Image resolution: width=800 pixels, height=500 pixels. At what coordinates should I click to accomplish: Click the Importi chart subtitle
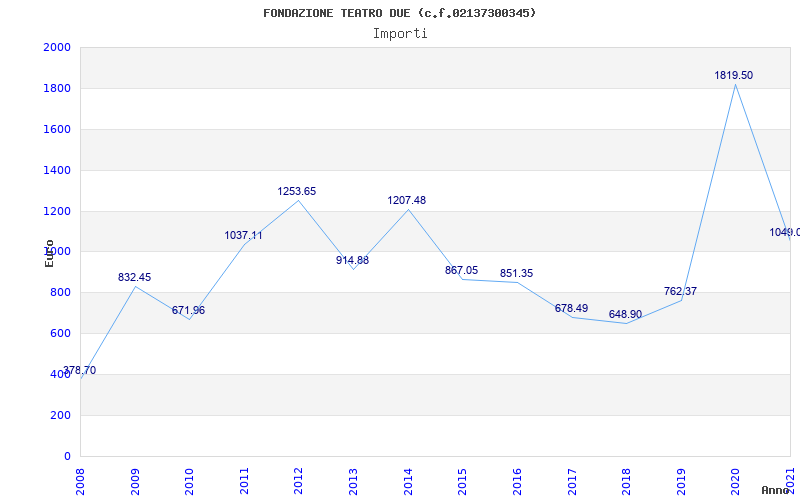click(400, 33)
